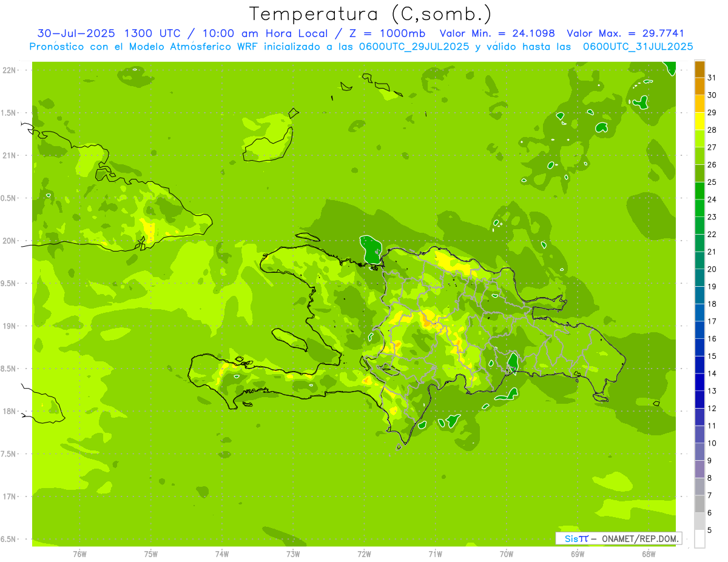Click the '20N' latitude label

click(x=9, y=241)
